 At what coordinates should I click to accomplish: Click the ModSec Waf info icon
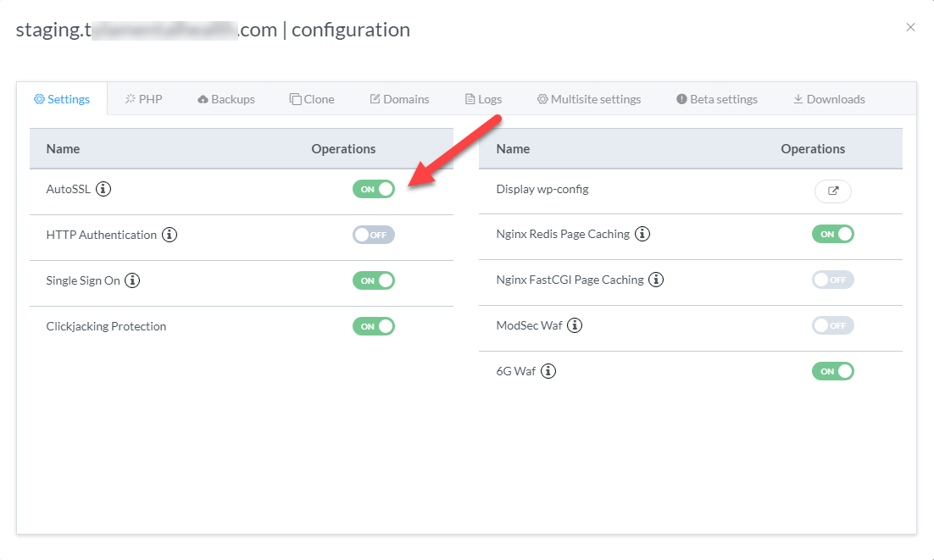coord(575,325)
